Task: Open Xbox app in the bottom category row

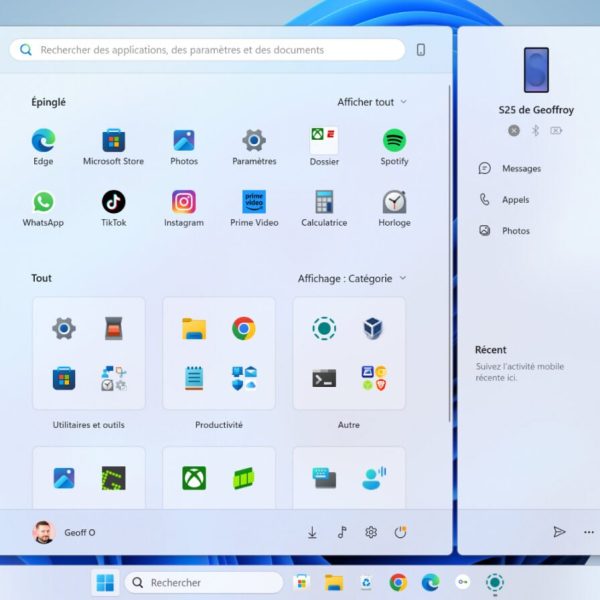Action: [194, 478]
